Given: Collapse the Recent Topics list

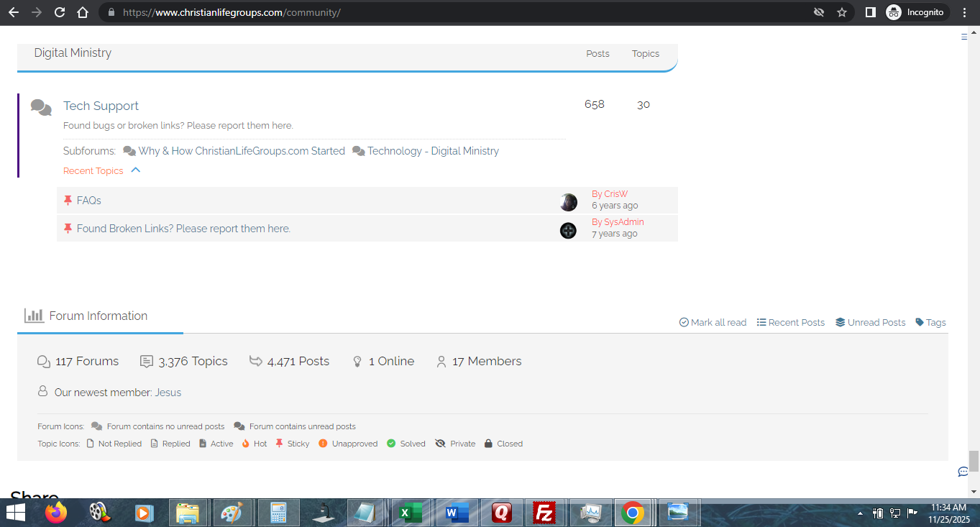Looking at the screenshot, I should pos(135,170).
